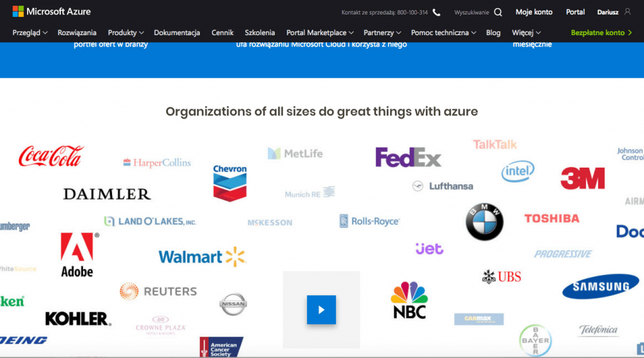Image resolution: width=644 pixels, height=358 pixels.
Task: Click the NBC peacock logo
Action: point(409,301)
